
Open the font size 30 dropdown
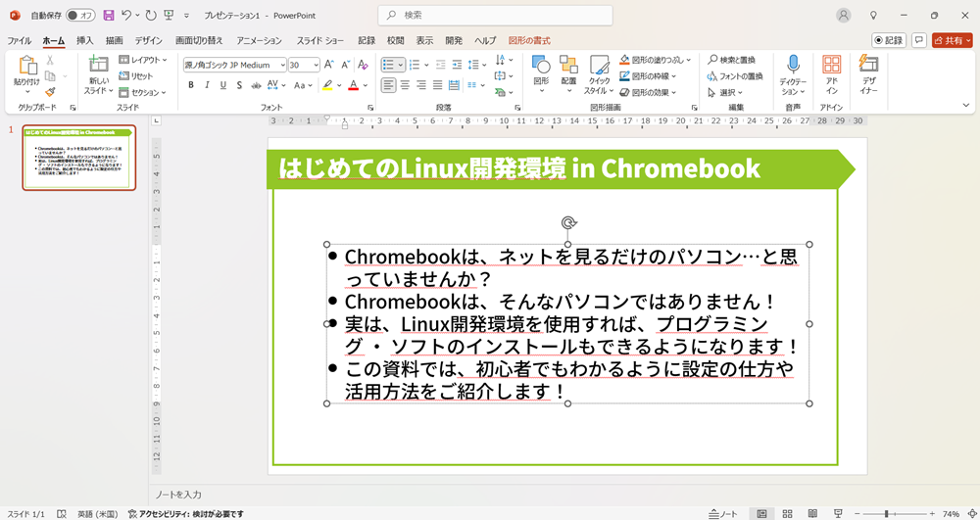tap(316, 65)
